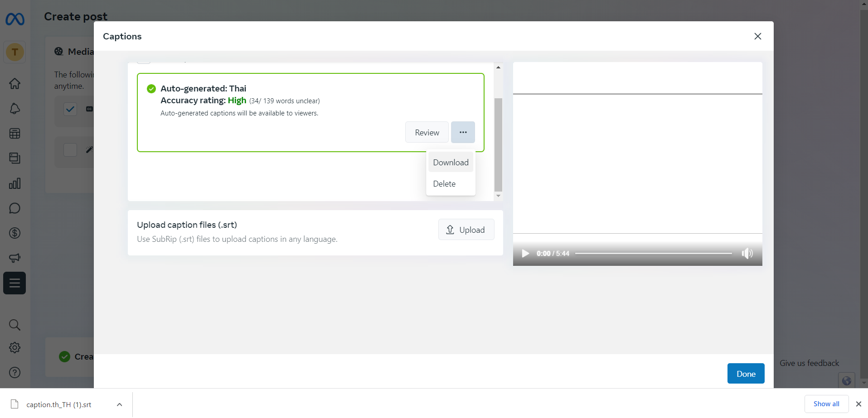Open the All tools hamburger menu
This screenshot has width=868, height=418.
[15, 283]
